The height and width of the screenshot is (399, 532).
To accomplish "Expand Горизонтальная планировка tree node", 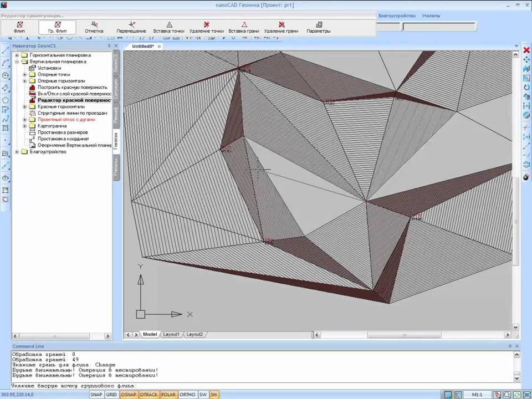I will click(17, 55).
